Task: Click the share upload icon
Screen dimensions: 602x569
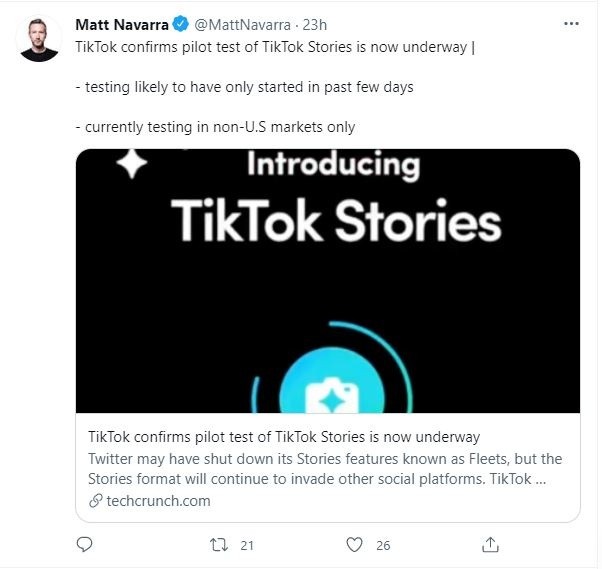Action: (490, 545)
